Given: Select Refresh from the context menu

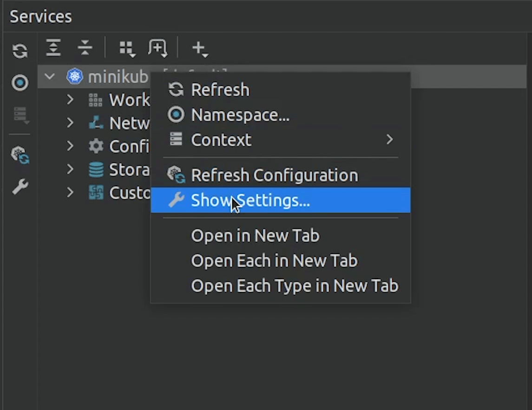Looking at the screenshot, I should coord(220,90).
